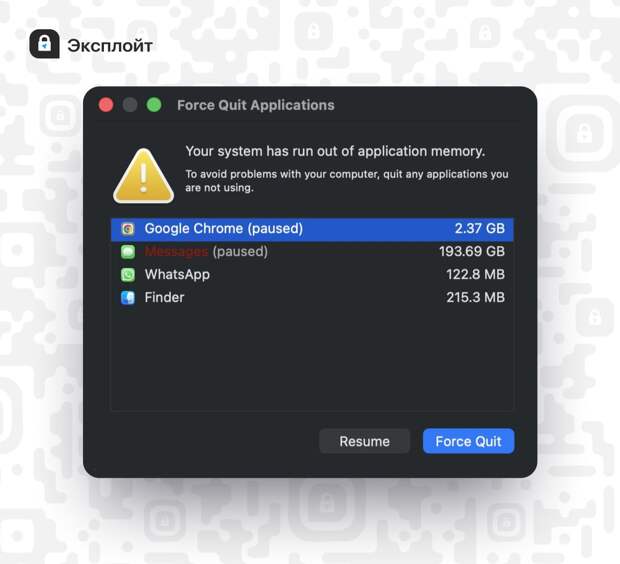Click the Force Quit button

[x=469, y=441]
